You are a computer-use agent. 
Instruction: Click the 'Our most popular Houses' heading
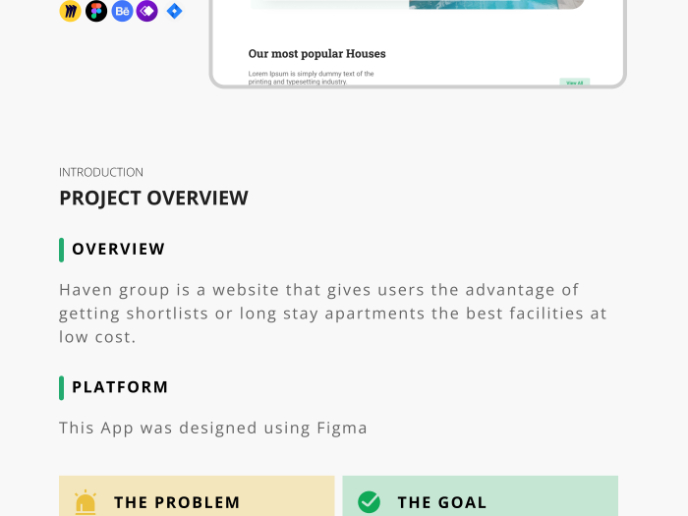click(317, 54)
